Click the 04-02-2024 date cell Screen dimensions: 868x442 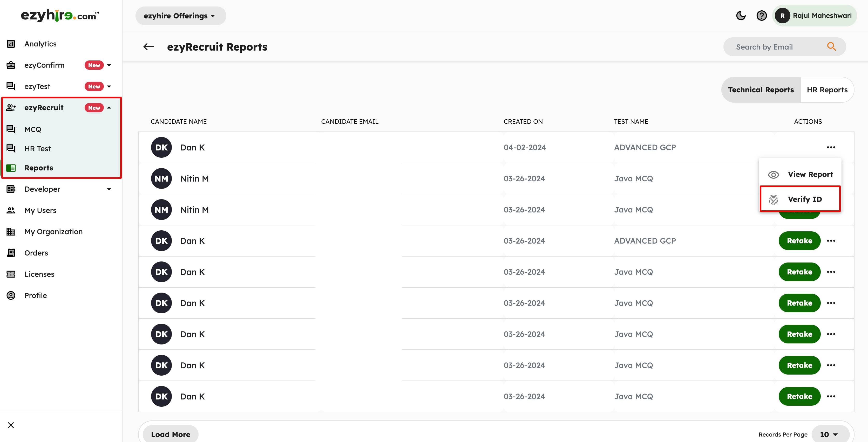525,147
